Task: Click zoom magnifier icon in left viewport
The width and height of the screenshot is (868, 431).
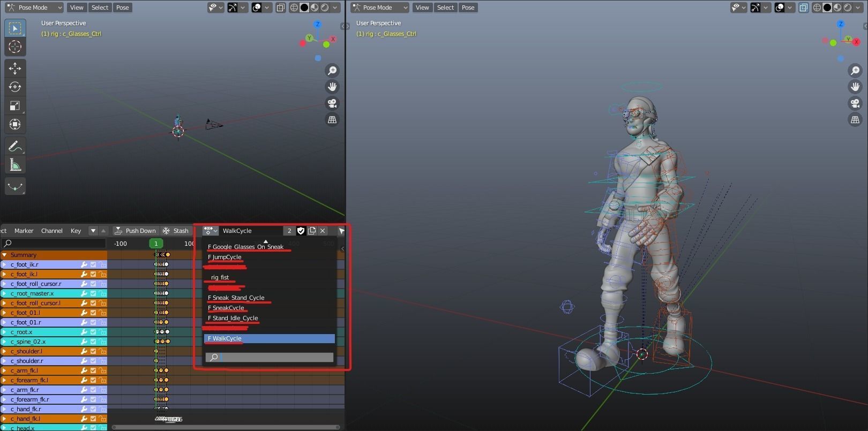Action: (x=332, y=71)
